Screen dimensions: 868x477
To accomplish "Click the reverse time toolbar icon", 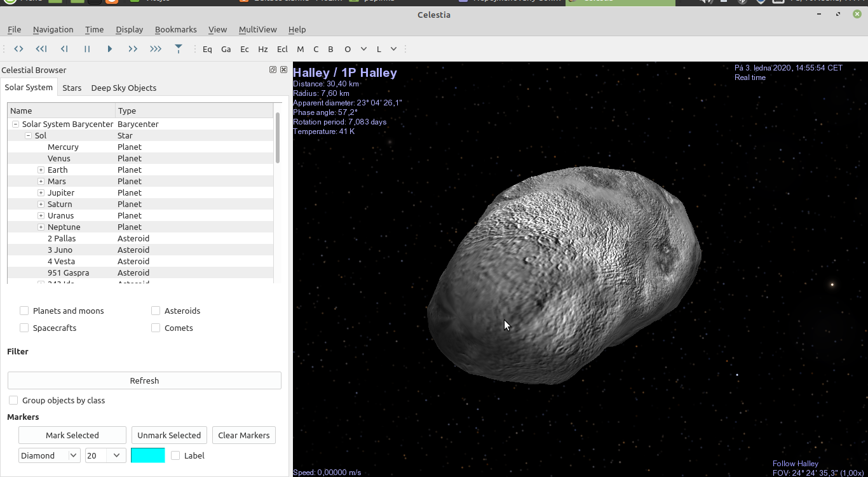I will 18,49.
